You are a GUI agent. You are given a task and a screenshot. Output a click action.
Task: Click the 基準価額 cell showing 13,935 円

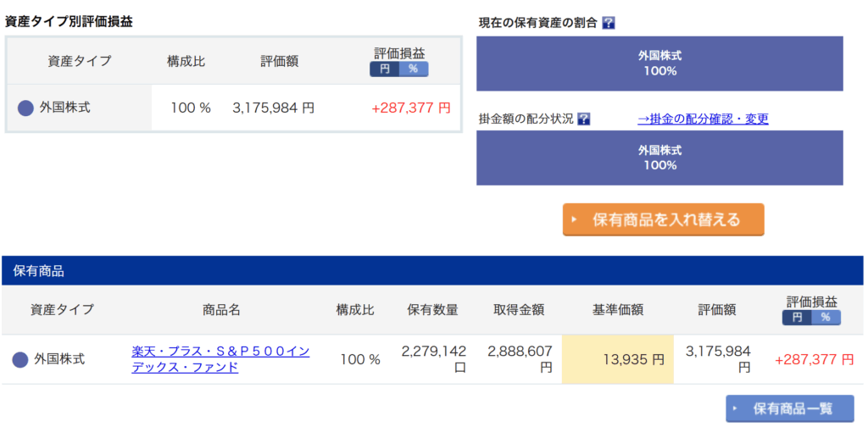pos(617,359)
